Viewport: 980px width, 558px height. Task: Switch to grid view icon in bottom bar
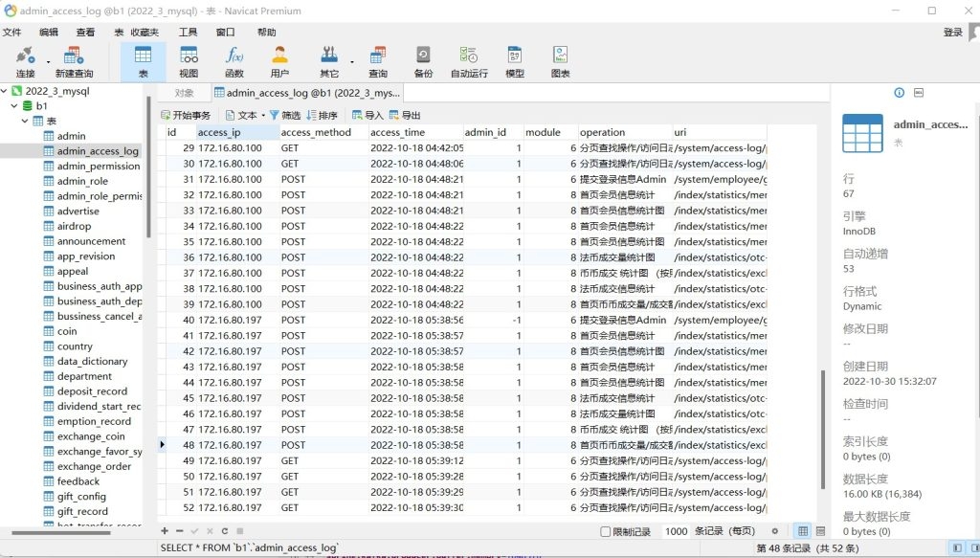coord(803,531)
